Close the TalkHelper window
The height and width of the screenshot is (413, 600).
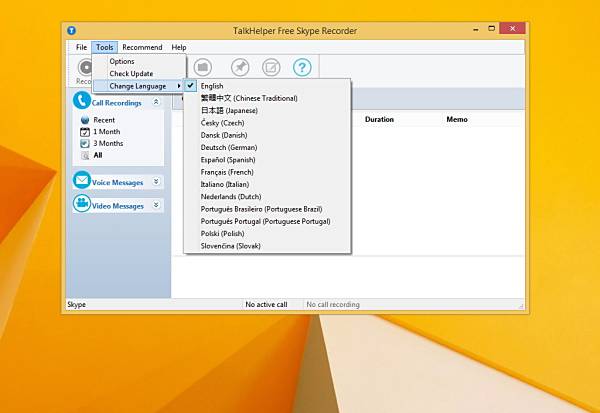click(x=512, y=28)
